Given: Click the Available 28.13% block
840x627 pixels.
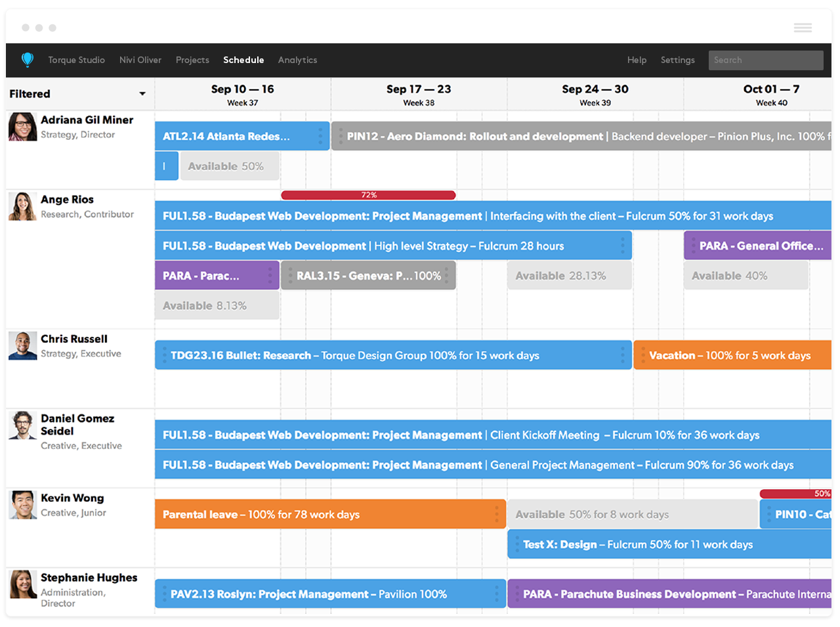Looking at the screenshot, I should tap(570, 276).
